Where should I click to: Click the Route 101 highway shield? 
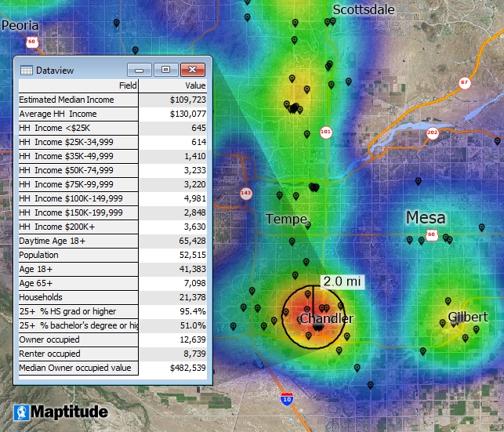pyautogui.click(x=326, y=132)
